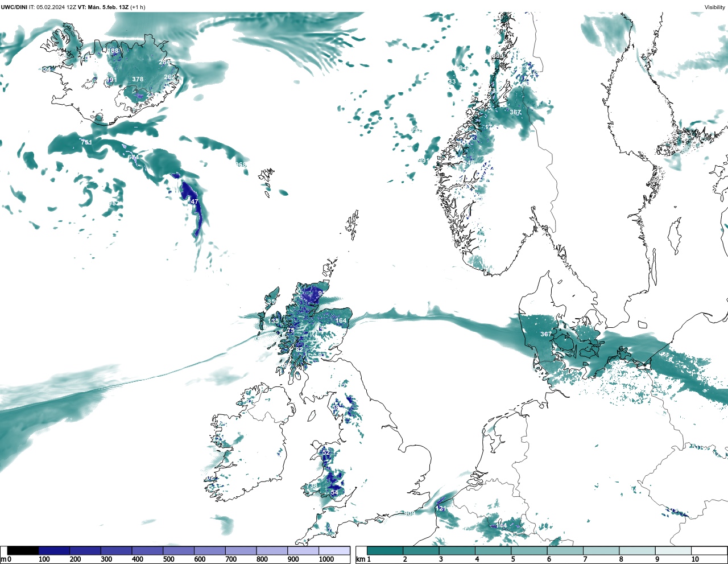The width and height of the screenshot is (728, 564).
Task: Click the '751' visibility value south of Iceland
Action: coord(86,142)
